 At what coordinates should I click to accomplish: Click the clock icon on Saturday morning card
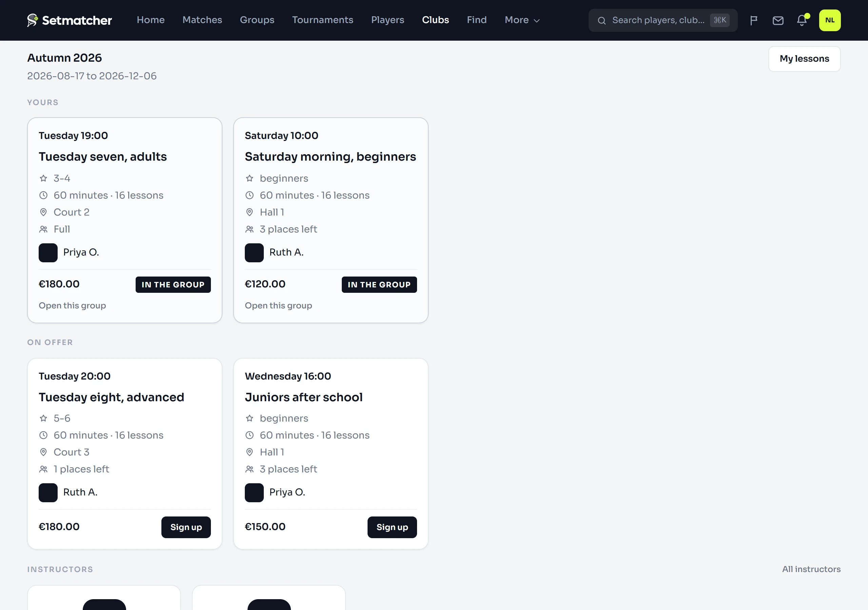pyautogui.click(x=250, y=196)
